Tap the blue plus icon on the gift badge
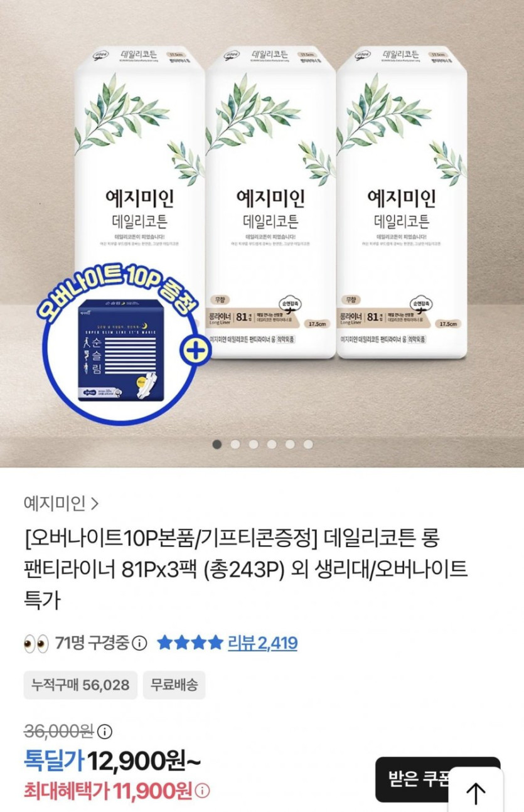The height and width of the screenshot is (812, 524). 196,350
